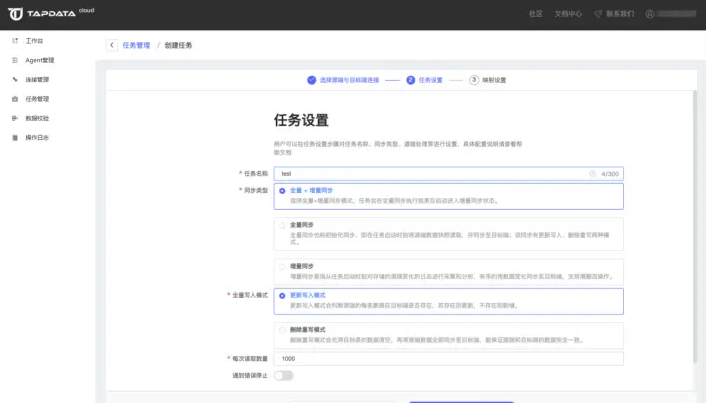Select the 增量同步 radio option
This screenshot has height=403, width=706.
(282, 266)
